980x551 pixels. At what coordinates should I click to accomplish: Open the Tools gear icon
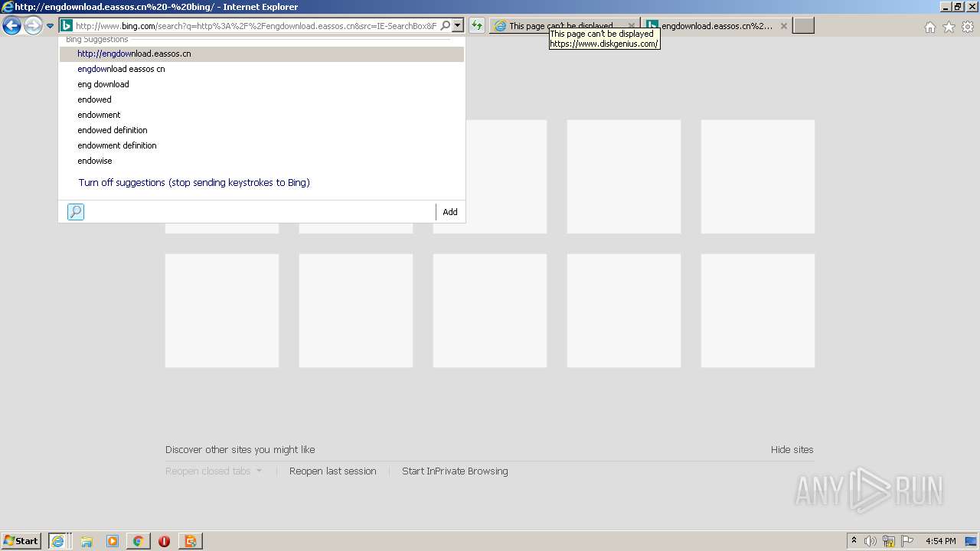click(968, 27)
